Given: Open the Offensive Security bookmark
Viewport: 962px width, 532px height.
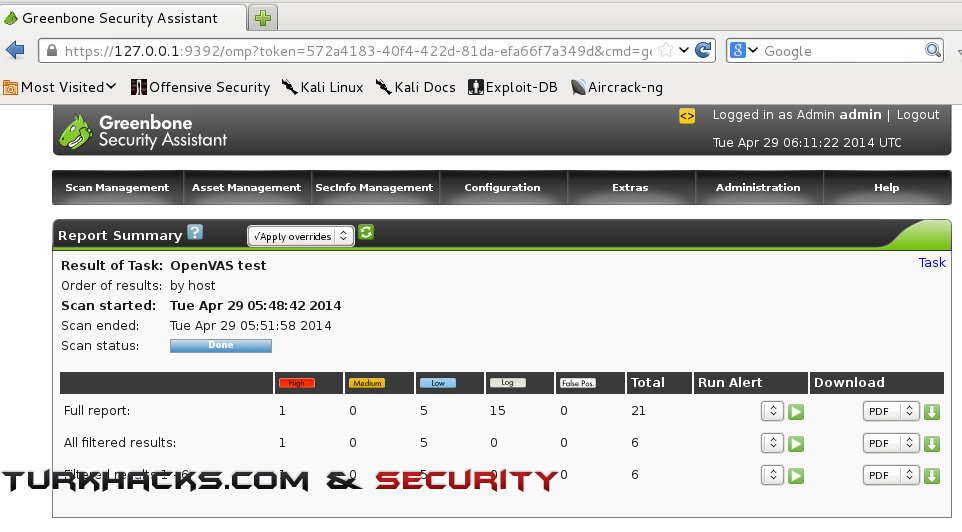Looking at the screenshot, I should 201,87.
